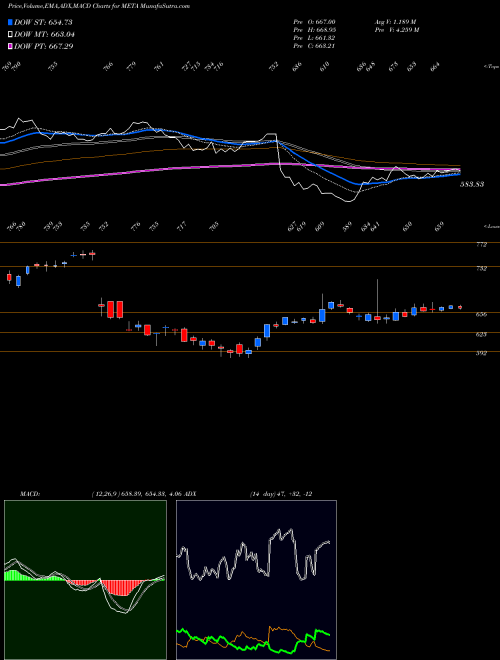Click the '(14 day) 47, +32, -12' ADX values
500x660 pixels.
280,494
